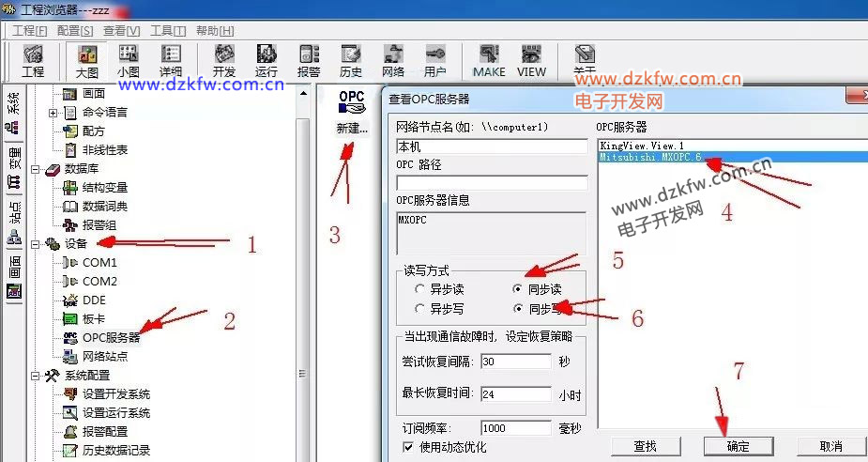Screen dimensions: 868x462
Task: Collapse the 数据库 tree node
Action: tap(36, 169)
